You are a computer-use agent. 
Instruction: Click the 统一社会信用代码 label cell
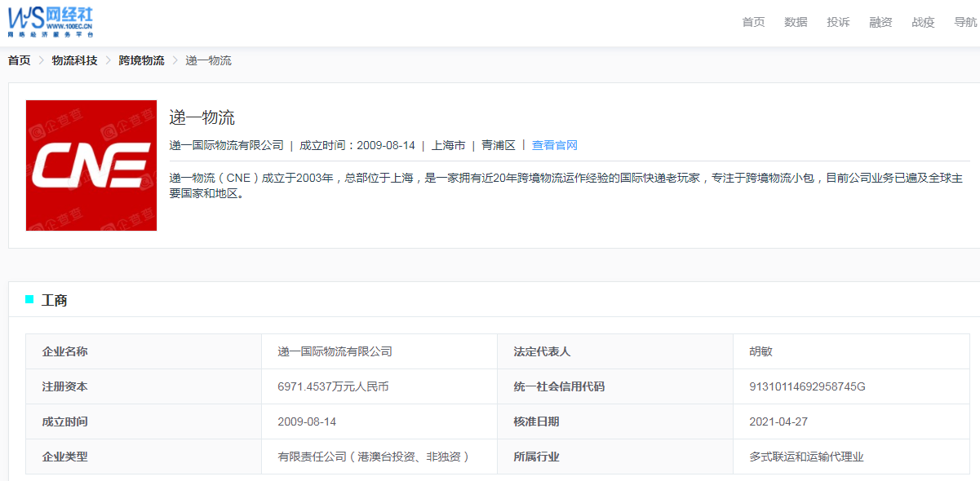click(615, 386)
